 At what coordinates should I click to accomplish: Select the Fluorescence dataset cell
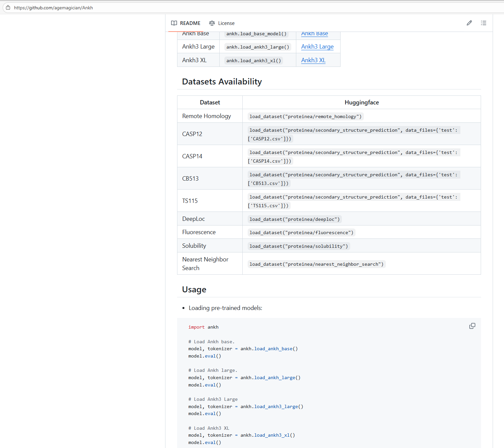[210, 232]
